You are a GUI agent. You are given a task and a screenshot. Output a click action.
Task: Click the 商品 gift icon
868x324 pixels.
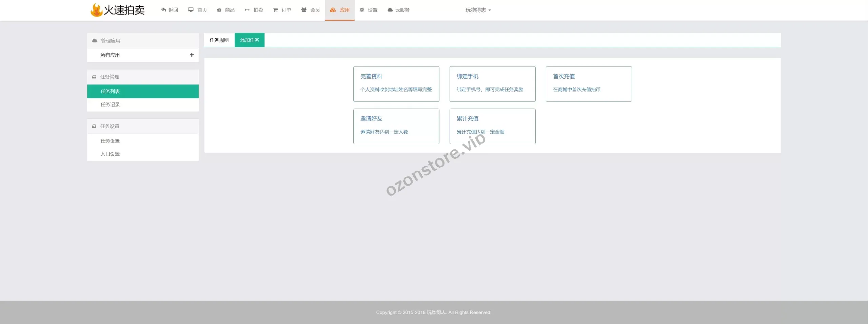click(x=219, y=10)
